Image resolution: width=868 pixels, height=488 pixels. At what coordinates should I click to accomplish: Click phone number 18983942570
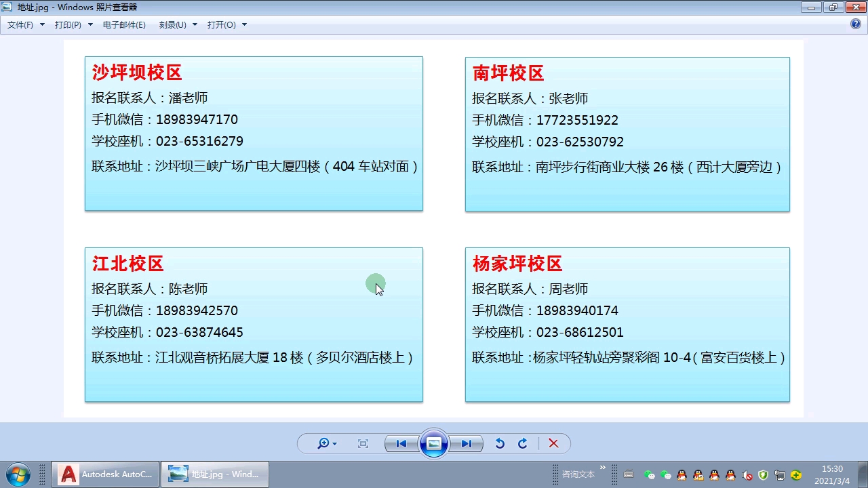click(197, 310)
